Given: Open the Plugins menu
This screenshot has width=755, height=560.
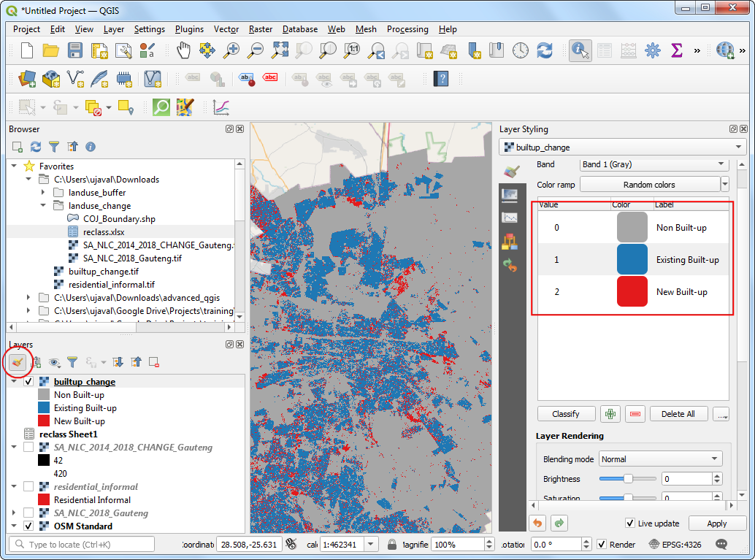Looking at the screenshot, I should click(x=189, y=29).
